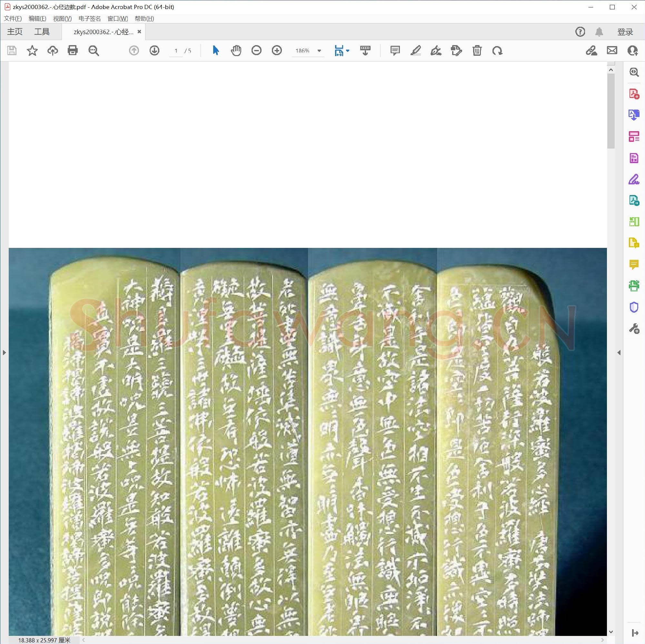Click the delete trash icon

tap(477, 50)
